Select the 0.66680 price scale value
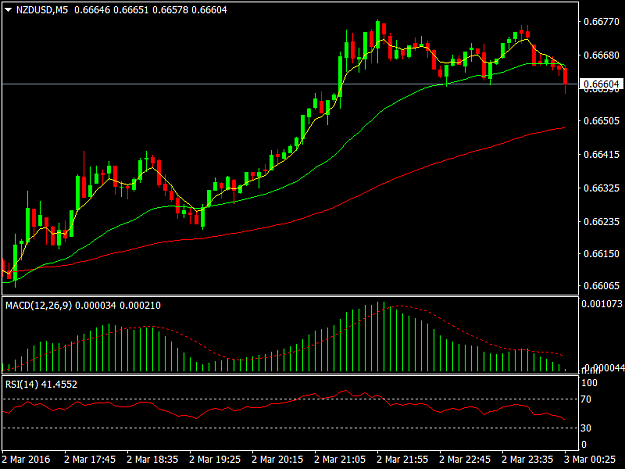Viewport: 625px width, 469px height. point(601,55)
